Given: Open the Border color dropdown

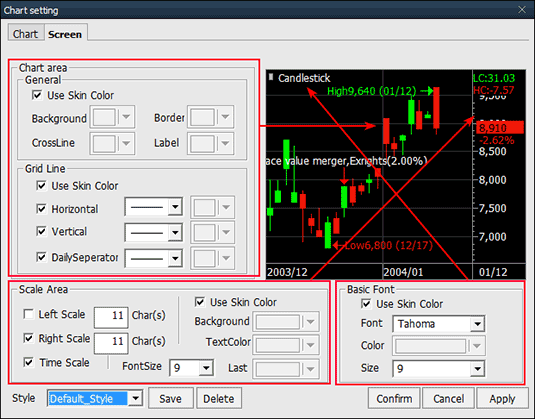Looking at the screenshot, I should (211, 117).
